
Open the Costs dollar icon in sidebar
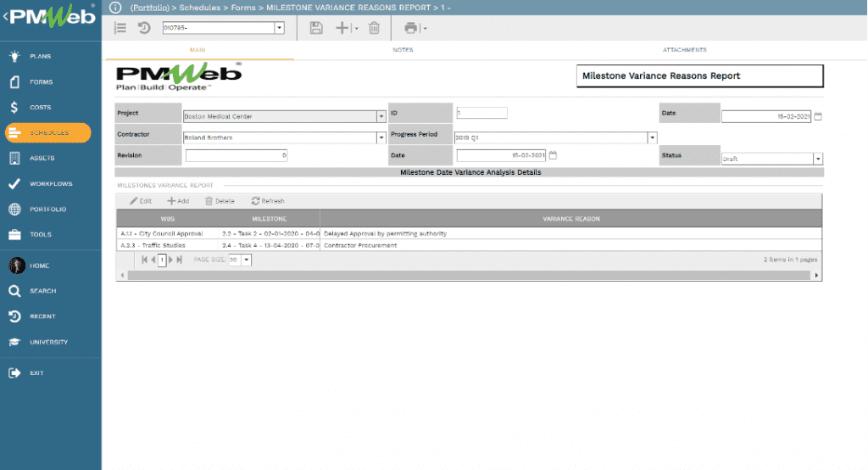14,107
